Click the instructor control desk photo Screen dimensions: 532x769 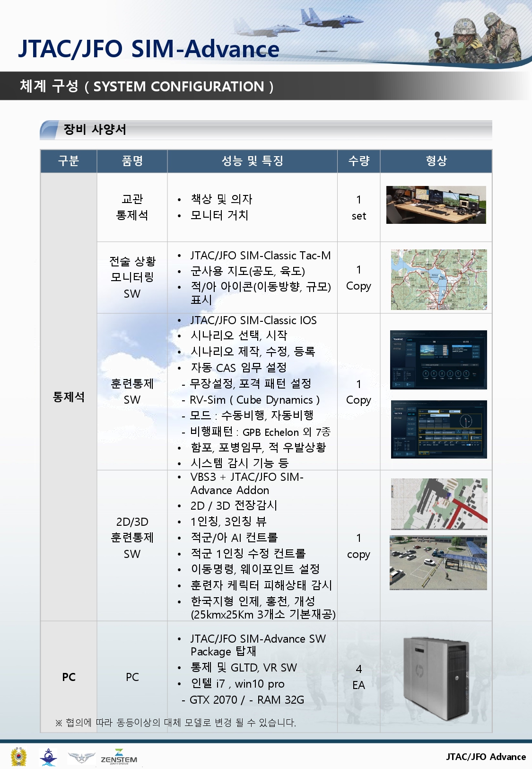(x=436, y=205)
